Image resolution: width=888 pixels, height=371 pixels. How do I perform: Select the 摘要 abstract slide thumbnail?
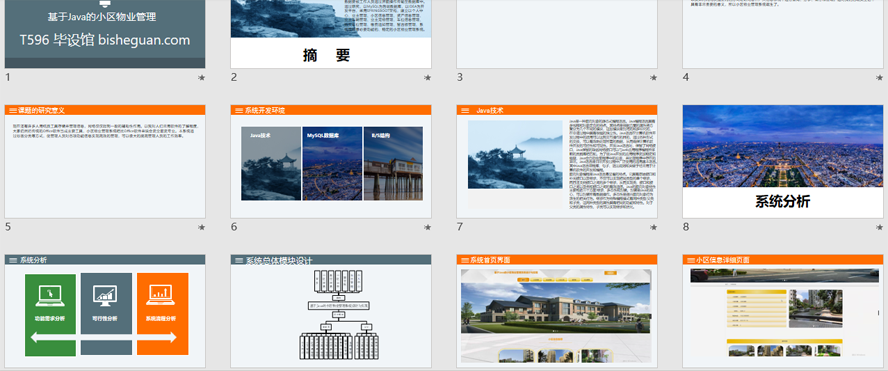click(x=331, y=34)
